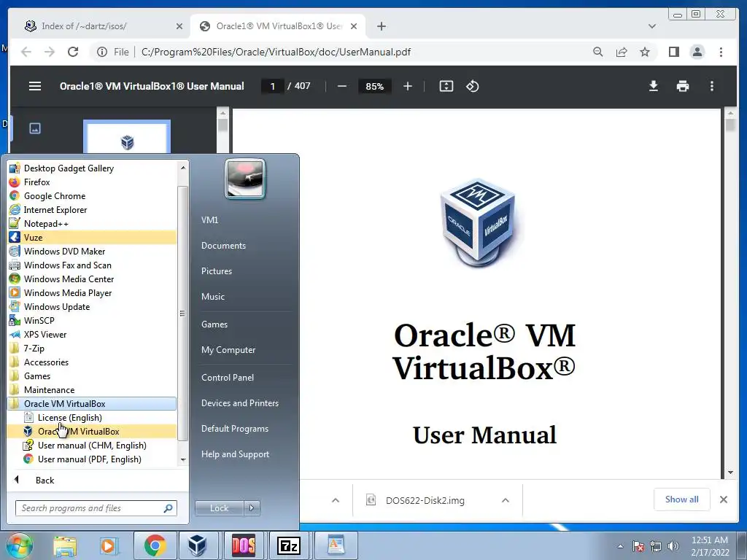This screenshot has width=747, height=560.
Task: Click the fit to page icon
Action: tap(446, 86)
